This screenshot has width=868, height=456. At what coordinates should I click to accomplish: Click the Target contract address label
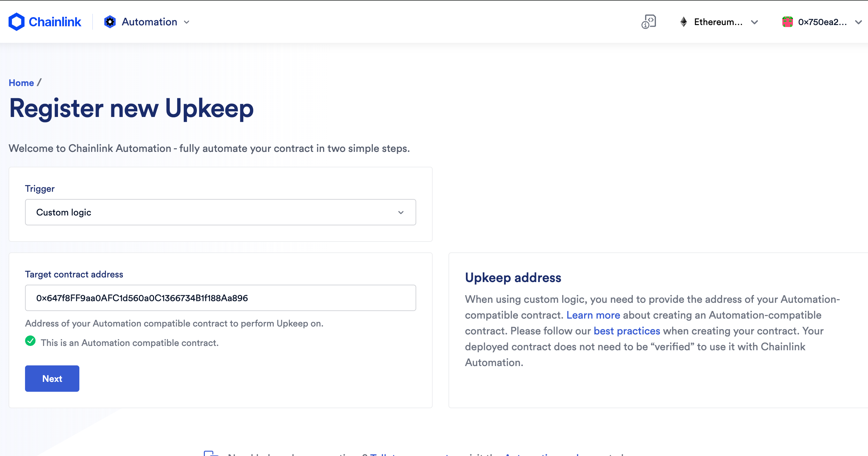pos(74,274)
